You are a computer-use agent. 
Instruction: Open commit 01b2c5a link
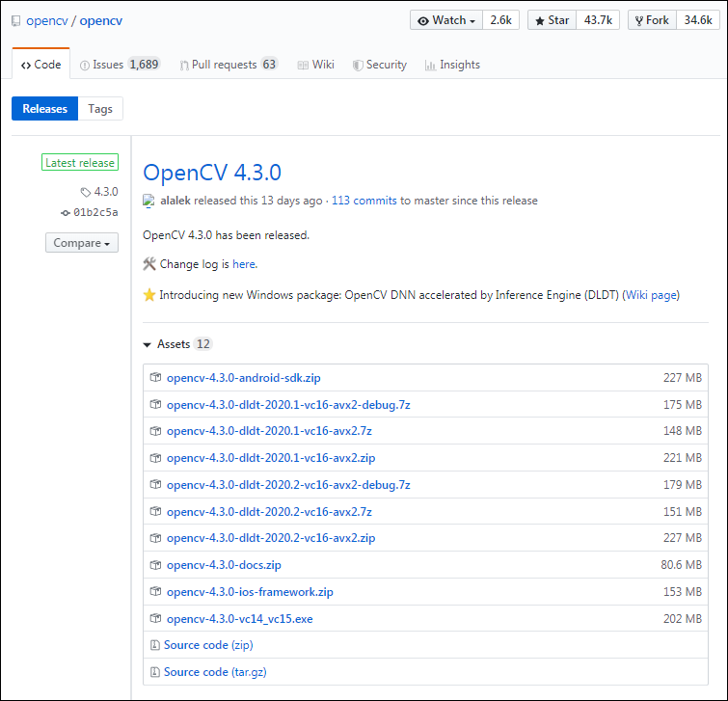click(95, 213)
